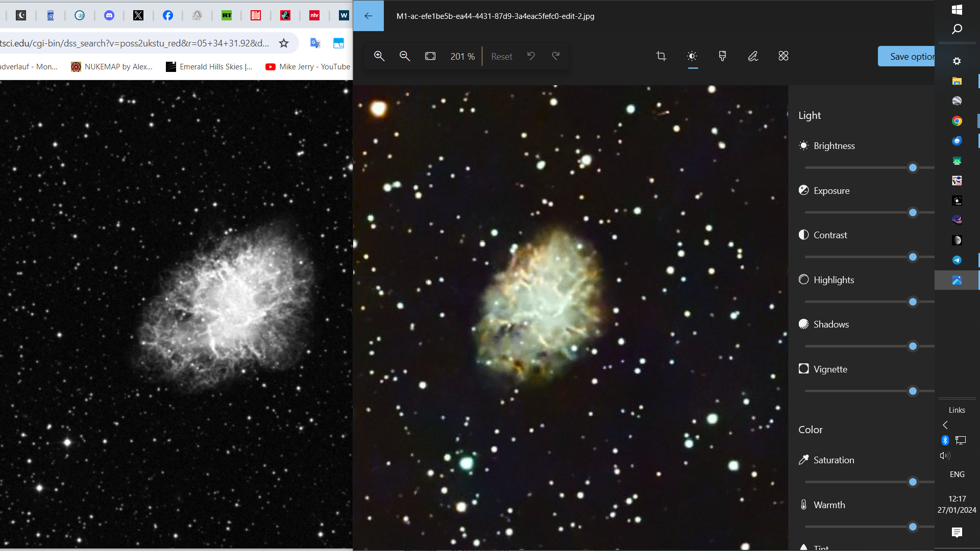The height and width of the screenshot is (551, 980).
Task: Click the Save options button
Action: [x=906, y=56]
